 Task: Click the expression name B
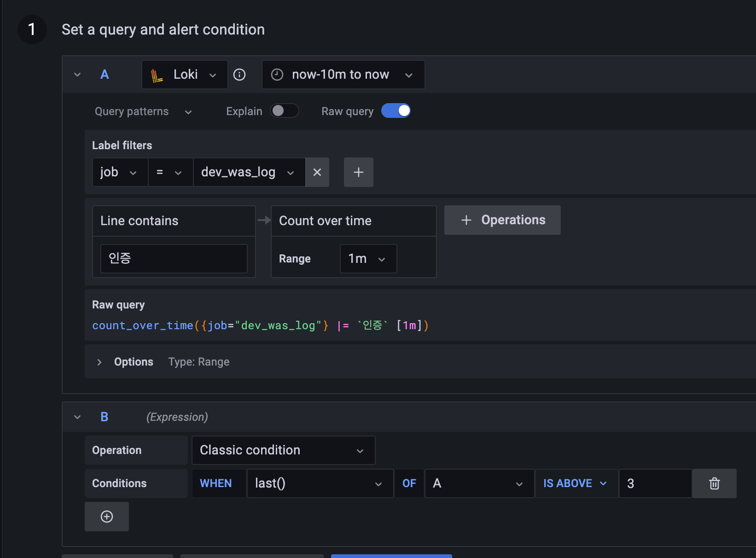105,417
